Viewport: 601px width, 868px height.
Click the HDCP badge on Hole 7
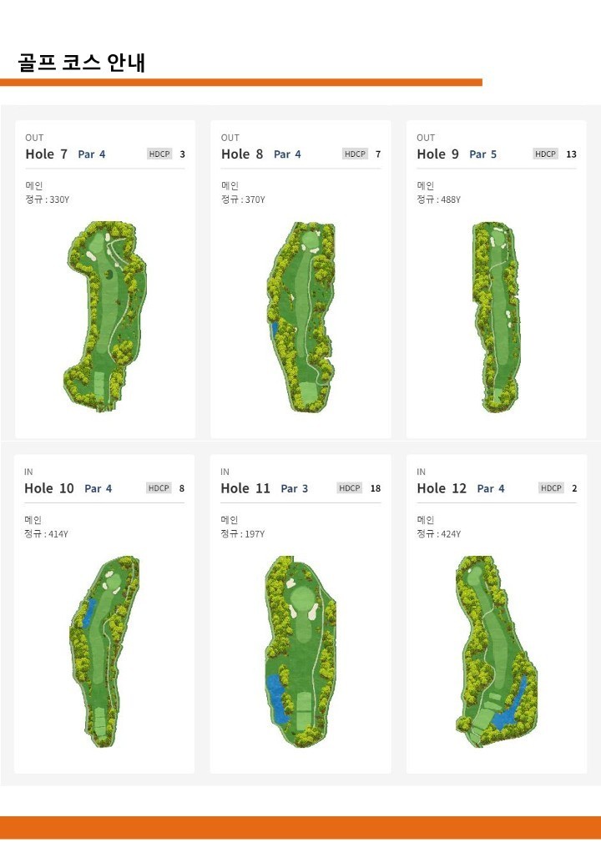(159, 154)
